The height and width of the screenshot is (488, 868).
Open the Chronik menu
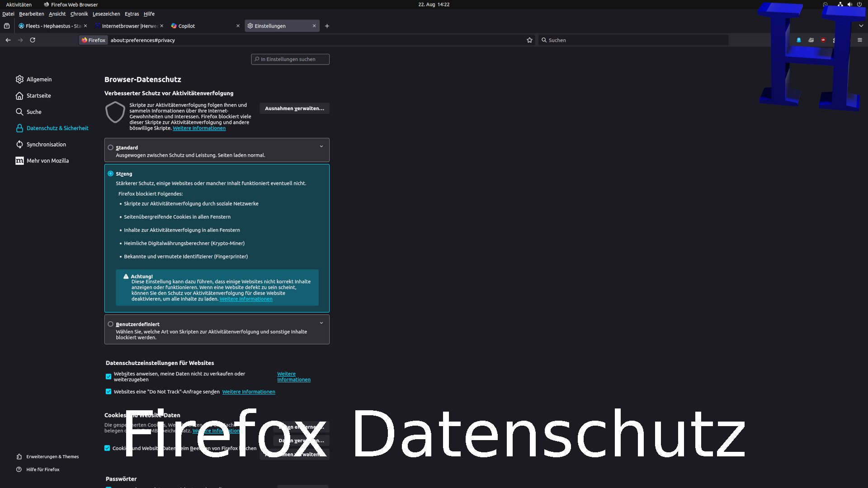(79, 14)
